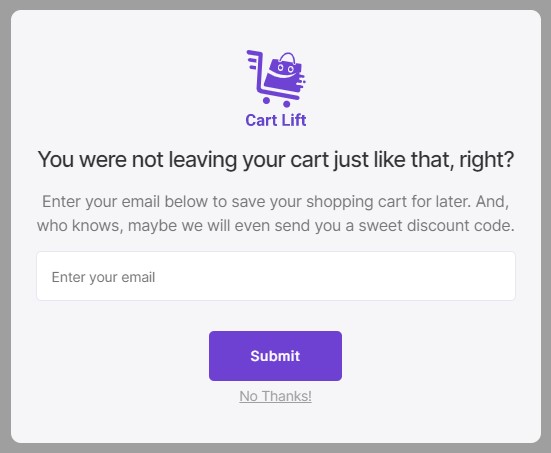The width and height of the screenshot is (551, 453).
Task: Focus the Enter your email field
Action: click(x=276, y=276)
